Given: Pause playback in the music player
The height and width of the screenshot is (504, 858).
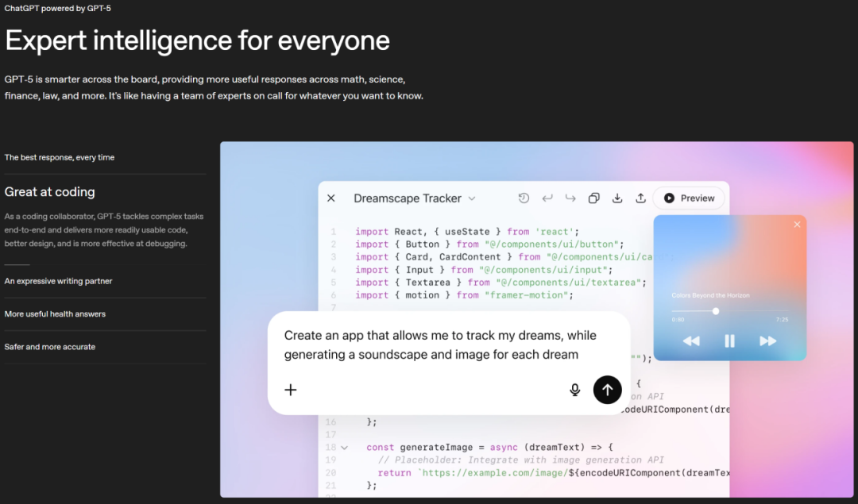Looking at the screenshot, I should tap(729, 341).
